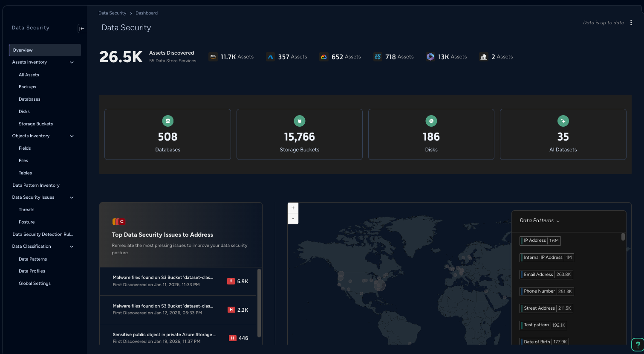The image size is (644, 354).
Task: Click the green AI Datasets icon
Action: pyautogui.click(x=563, y=121)
